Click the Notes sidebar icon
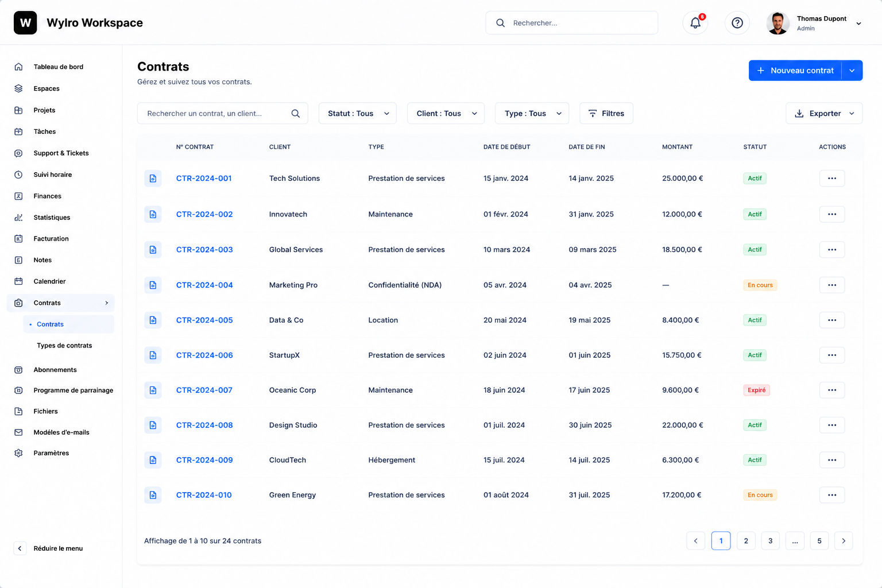This screenshot has width=882, height=588. [18, 260]
